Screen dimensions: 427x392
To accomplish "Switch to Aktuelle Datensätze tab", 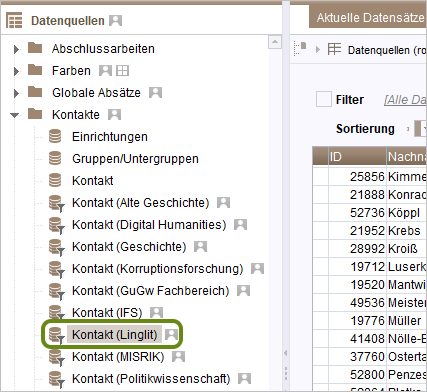I will [x=368, y=17].
